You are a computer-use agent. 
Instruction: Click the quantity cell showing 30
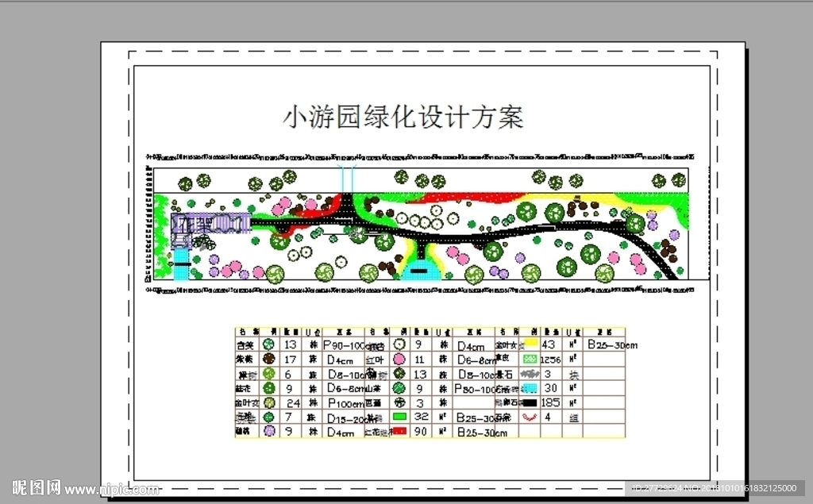coord(550,388)
